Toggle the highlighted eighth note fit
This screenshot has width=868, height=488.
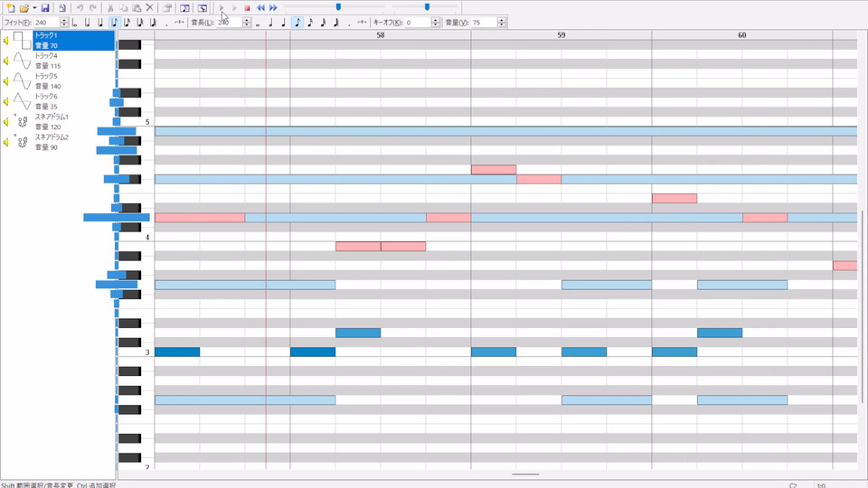(x=114, y=22)
